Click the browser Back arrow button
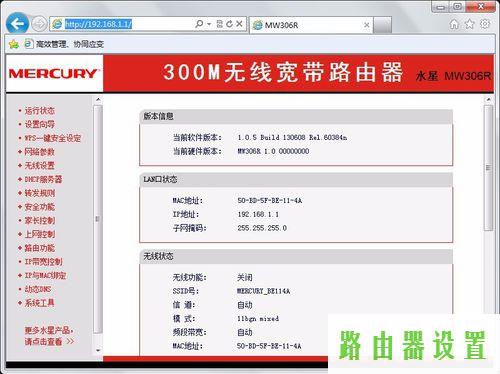The image size is (500, 374). [17, 23]
